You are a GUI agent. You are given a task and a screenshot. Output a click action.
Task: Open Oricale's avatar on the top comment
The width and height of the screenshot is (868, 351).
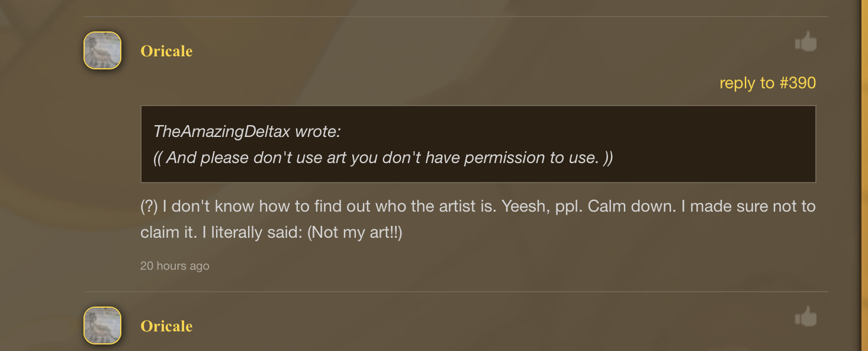point(102,50)
